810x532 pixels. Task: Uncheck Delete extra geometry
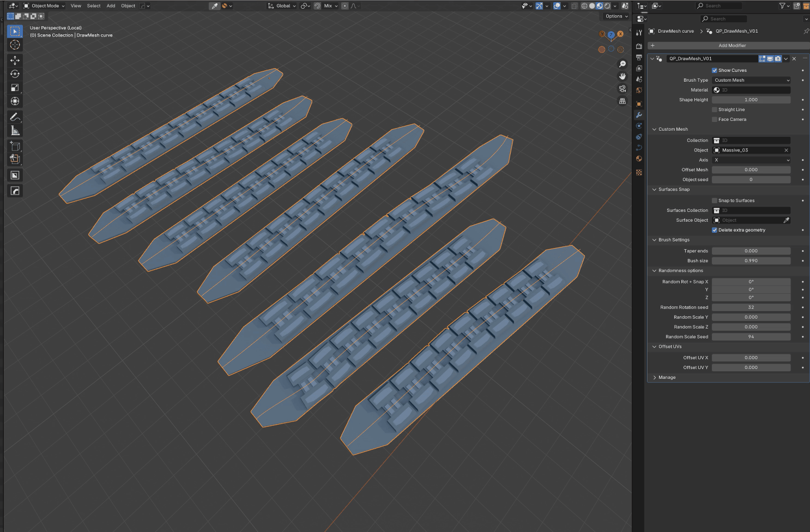[x=715, y=230]
